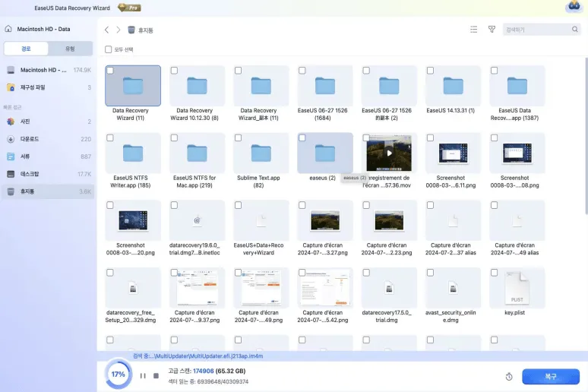Click the 17% scan progress circle

pyautogui.click(x=118, y=375)
